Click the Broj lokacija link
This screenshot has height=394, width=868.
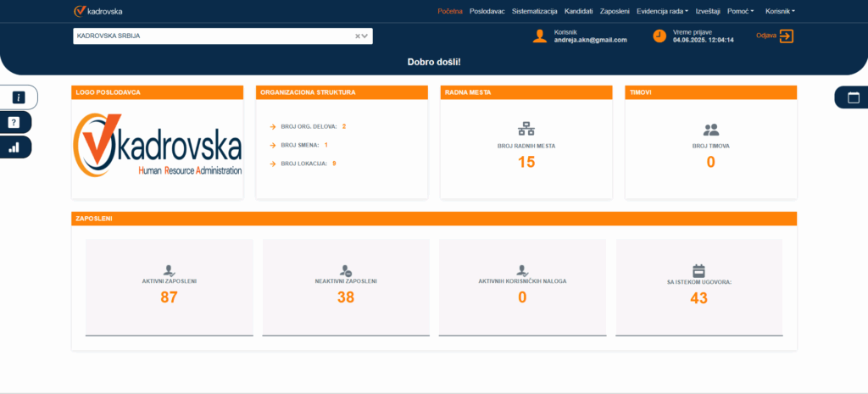click(x=305, y=163)
